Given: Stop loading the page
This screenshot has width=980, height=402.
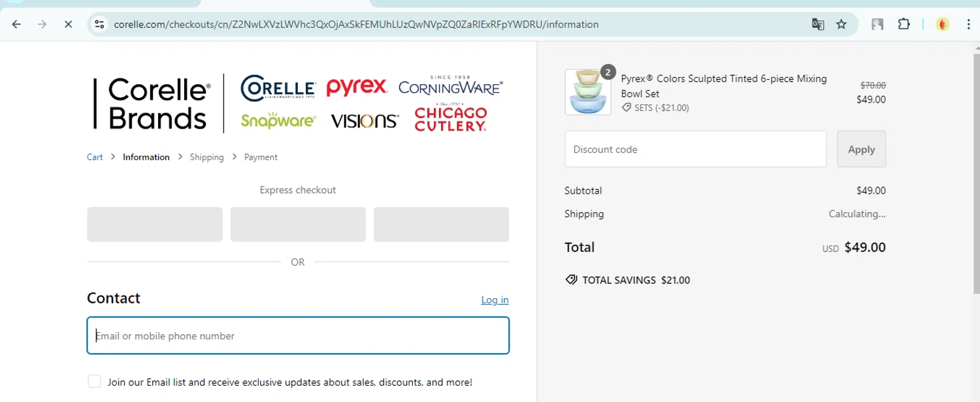Looking at the screenshot, I should [68, 24].
